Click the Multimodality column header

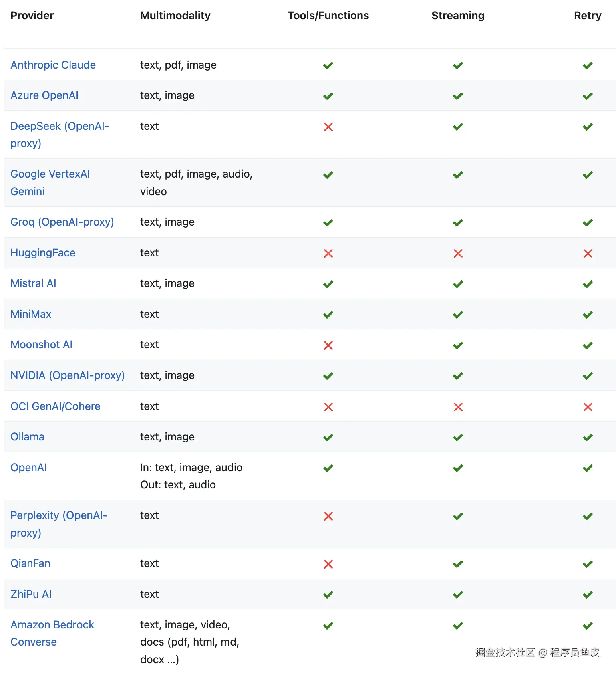point(175,16)
